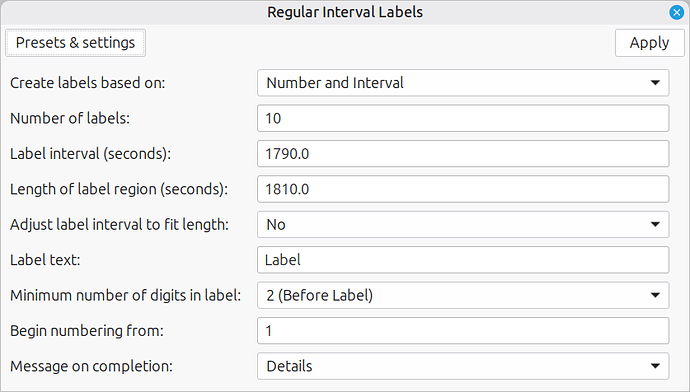The width and height of the screenshot is (690, 392).
Task: Open the Message on completion dropdown
Action: pos(463,366)
